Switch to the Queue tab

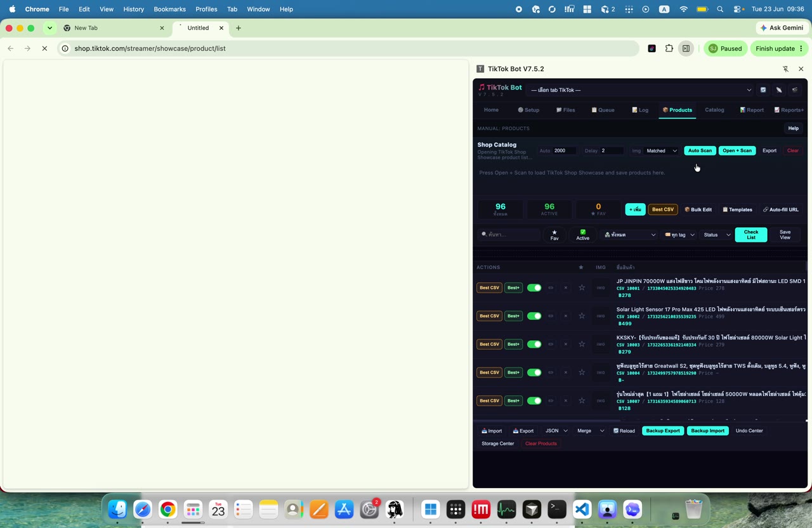coord(603,110)
